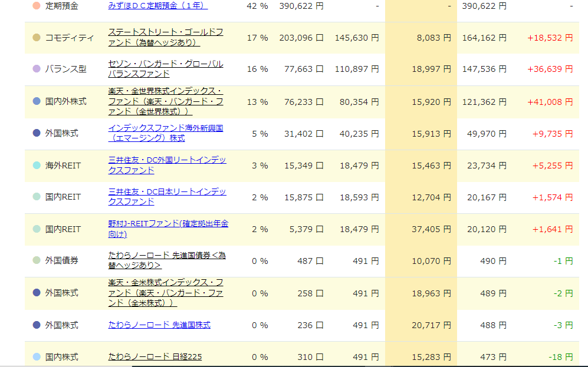Click the +1,574 円 gain value

tap(553, 197)
